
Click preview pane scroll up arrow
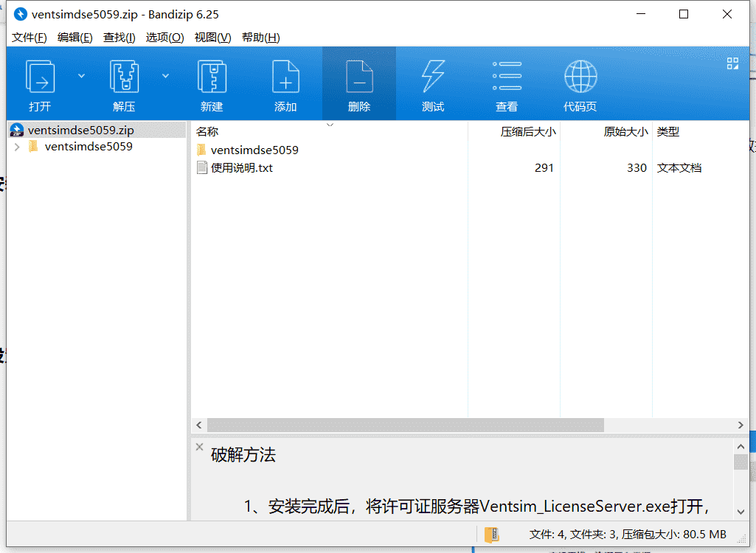coord(741,446)
